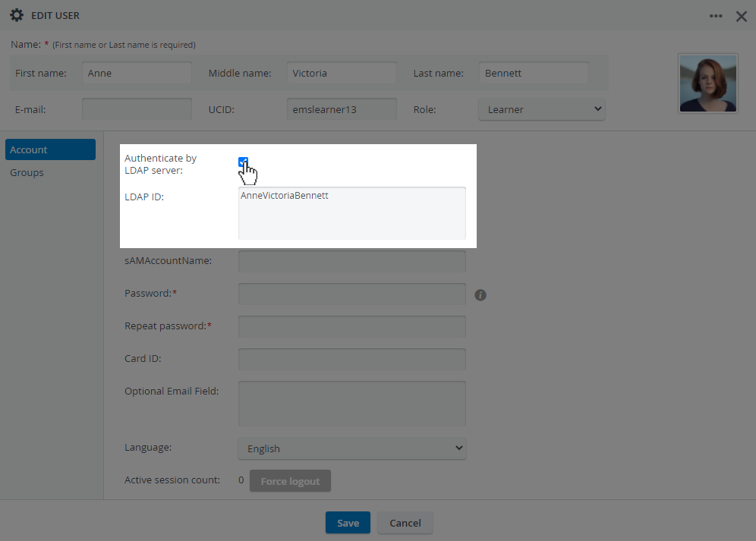Focus the LDAP ID text area
The height and width of the screenshot is (541, 756).
(352, 213)
